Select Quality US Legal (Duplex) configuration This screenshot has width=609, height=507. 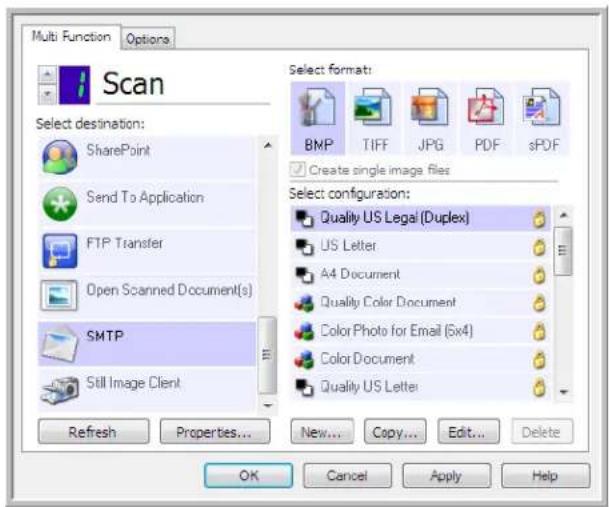point(421,218)
